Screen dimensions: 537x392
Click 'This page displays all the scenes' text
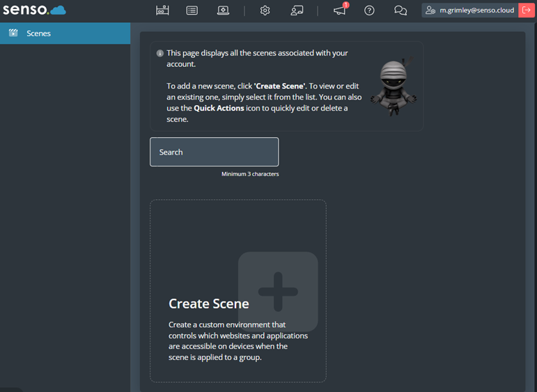pyautogui.click(x=257, y=58)
